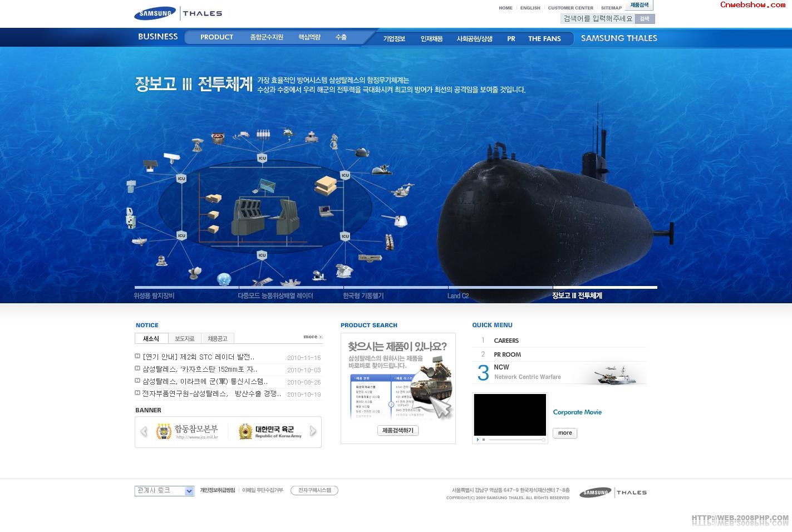This screenshot has height=532, width=792.
Task: Click the 합동참모본부 banner emblem
Action: coord(164,431)
